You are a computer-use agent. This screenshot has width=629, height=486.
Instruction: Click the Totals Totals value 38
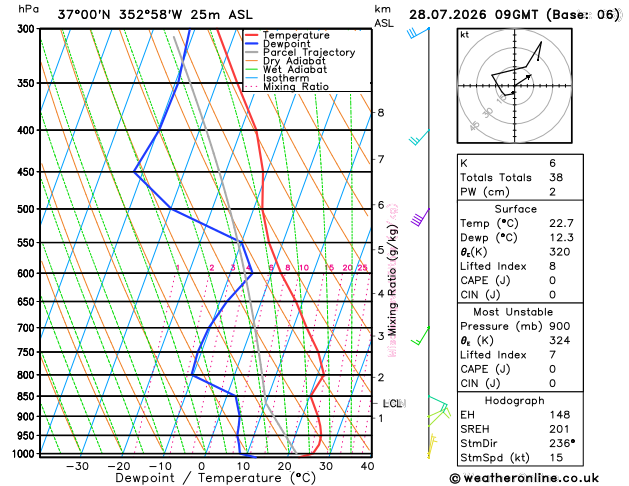pos(556,177)
